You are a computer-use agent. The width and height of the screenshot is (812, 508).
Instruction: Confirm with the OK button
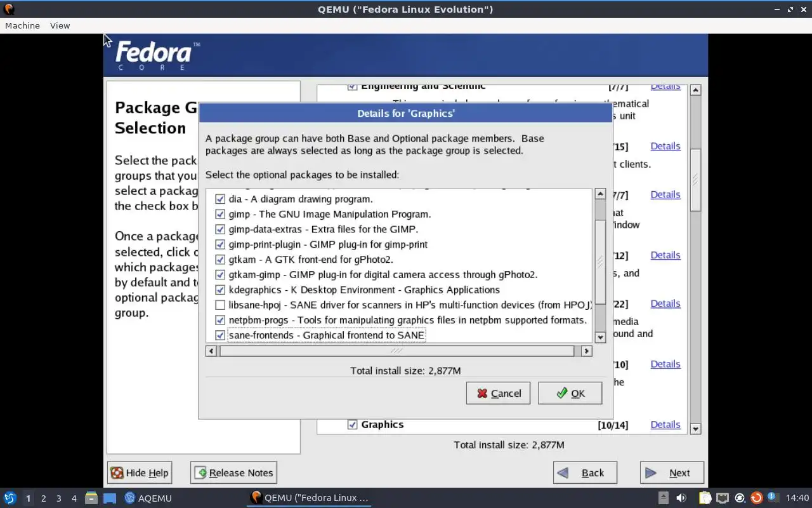click(570, 393)
